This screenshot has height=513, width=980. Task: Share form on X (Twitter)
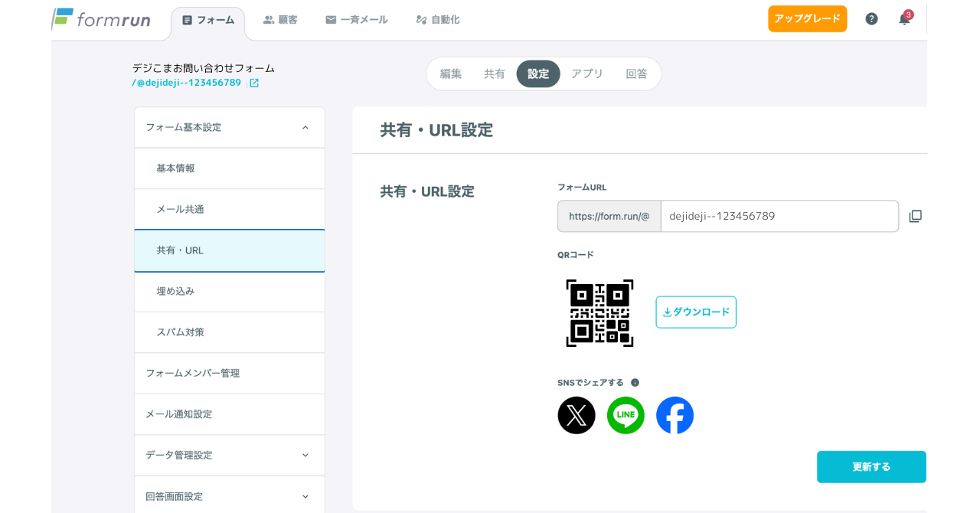[x=577, y=415]
